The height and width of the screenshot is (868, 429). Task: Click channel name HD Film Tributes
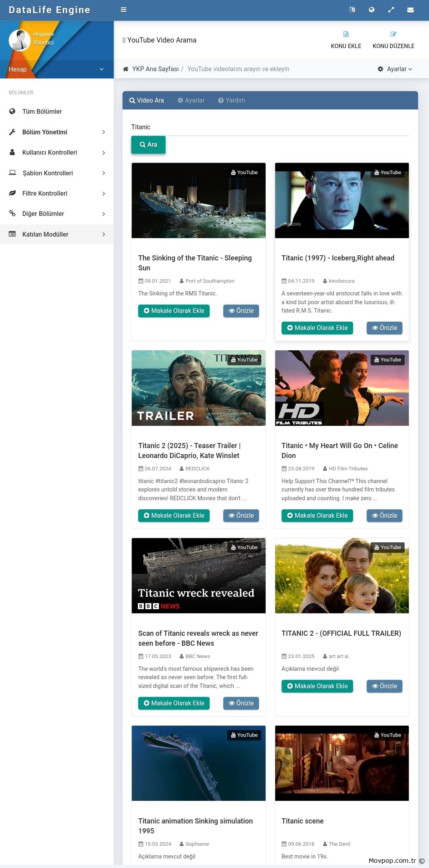point(348,468)
